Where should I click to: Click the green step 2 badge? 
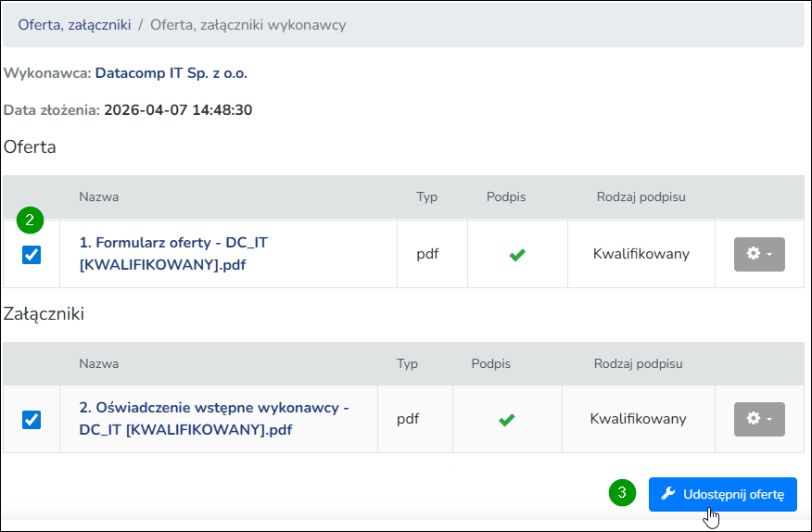tap(30, 221)
